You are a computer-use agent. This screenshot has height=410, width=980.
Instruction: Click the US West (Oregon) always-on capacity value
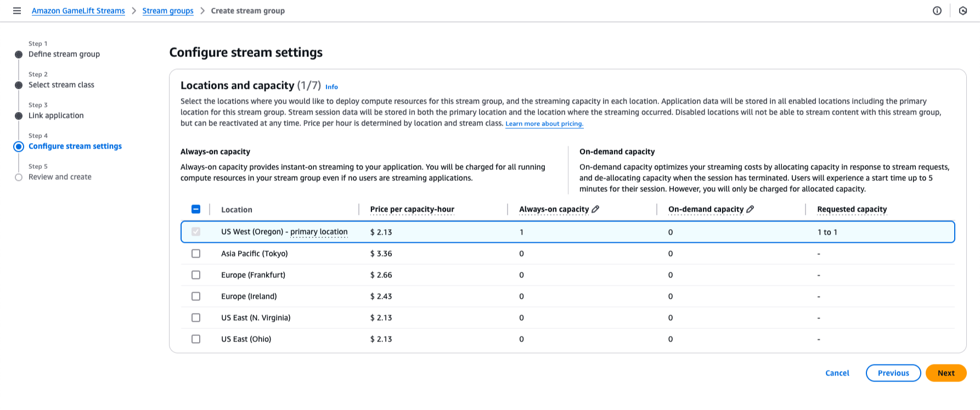pos(521,232)
